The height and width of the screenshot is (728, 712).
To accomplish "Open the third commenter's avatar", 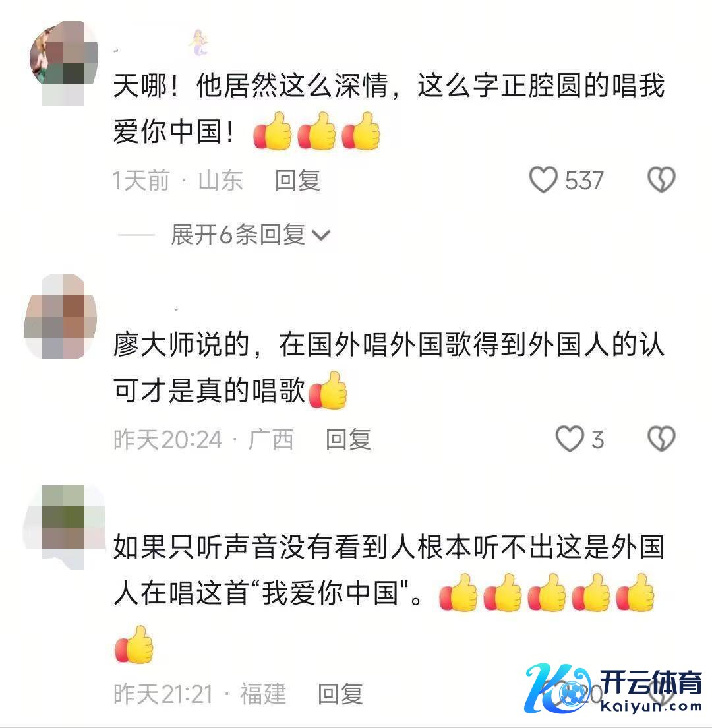I will (x=63, y=528).
